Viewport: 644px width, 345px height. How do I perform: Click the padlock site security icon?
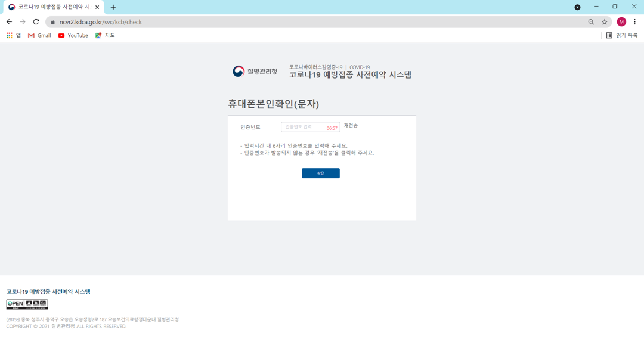(x=52, y=22)
